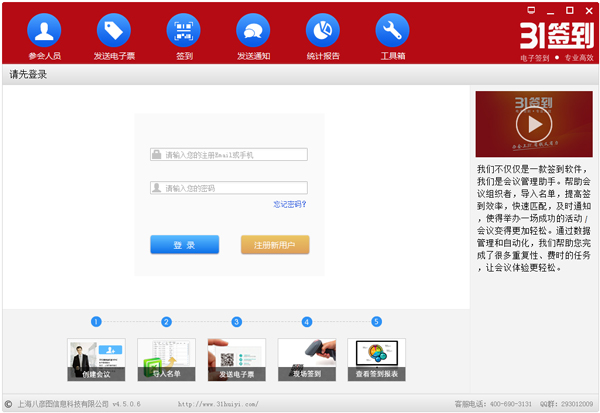
Task: Click the password input field
Action: coord(229,188)
